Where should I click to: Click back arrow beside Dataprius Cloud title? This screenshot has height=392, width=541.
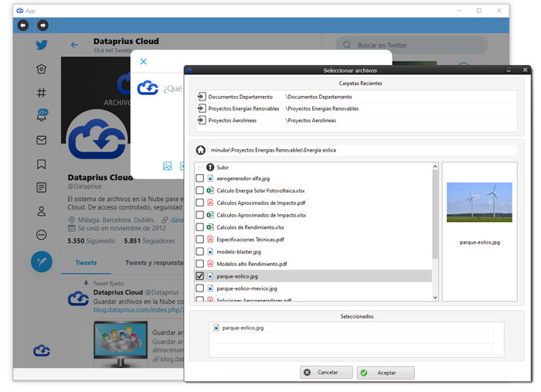74,45
